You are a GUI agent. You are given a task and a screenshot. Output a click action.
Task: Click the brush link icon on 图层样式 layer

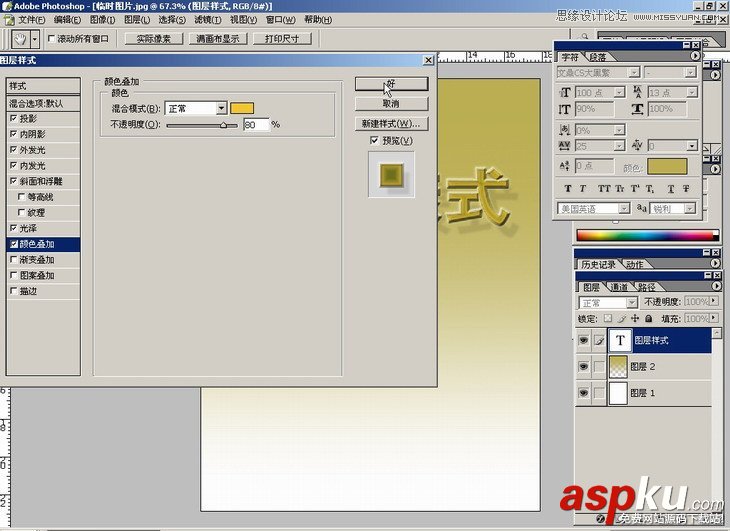click(599, 341)
